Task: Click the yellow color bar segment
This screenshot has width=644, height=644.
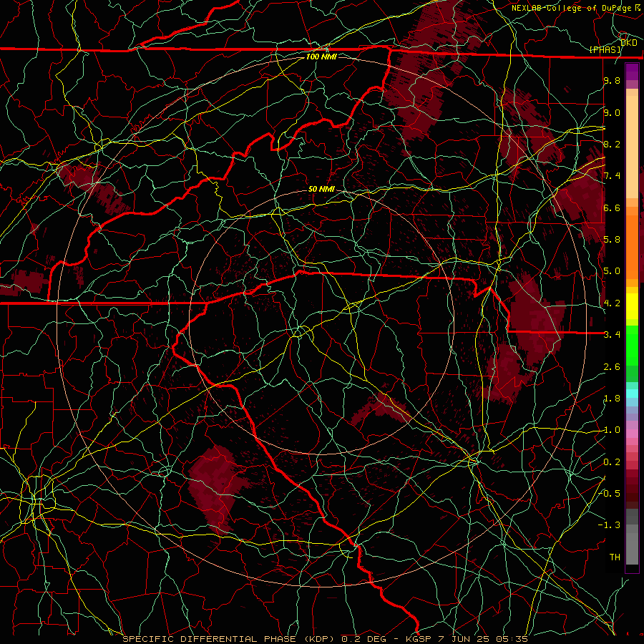Action: pyautogui.click(x=632, y=306)
